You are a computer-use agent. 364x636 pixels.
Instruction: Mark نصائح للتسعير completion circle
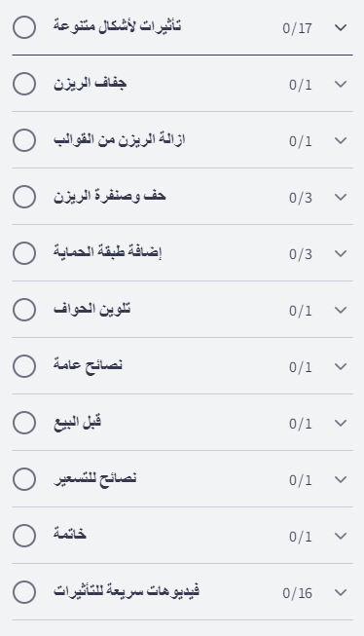(x=24, y=479)
